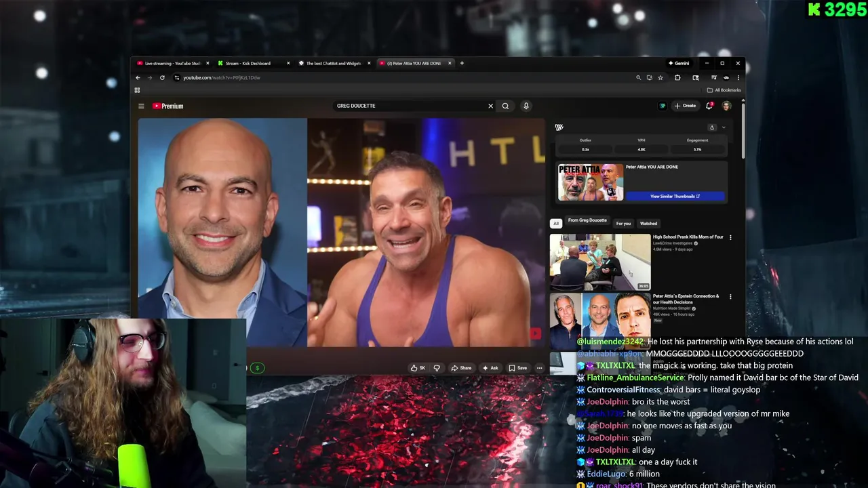Screen dimensions: 868x488
Task: Click the main video player area
Action: click(341, 232)
